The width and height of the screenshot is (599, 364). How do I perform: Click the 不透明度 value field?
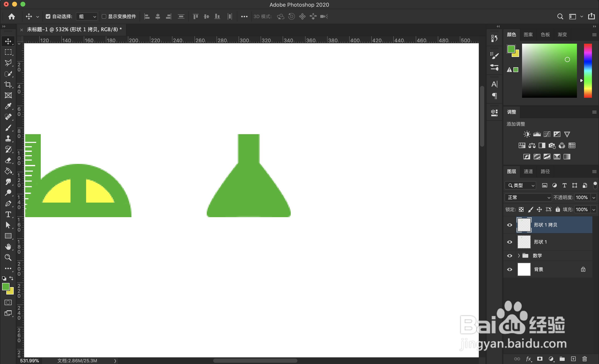point(582,197)
